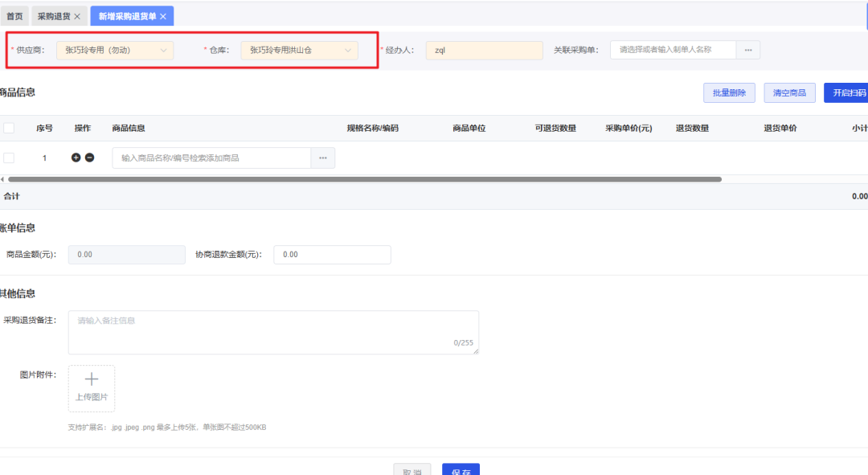Viewport: 868px width, 475px height.
Task: Click the 上传图片 upload plus icon
Action: pos(91,379)
